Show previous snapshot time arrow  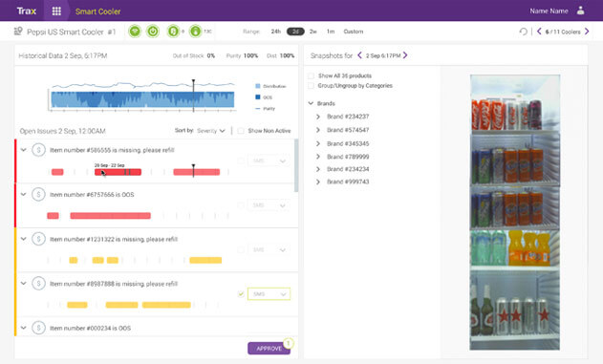(x=359, y=55)
